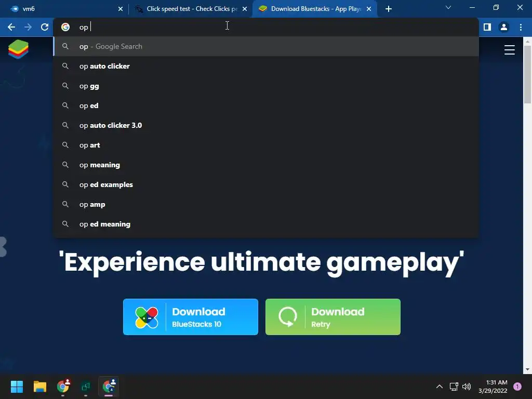The height and width of the screenshot is (399, 532).
Task: Click the page's vertical scrollbar thumb
Action: click(x=527, y=74)
